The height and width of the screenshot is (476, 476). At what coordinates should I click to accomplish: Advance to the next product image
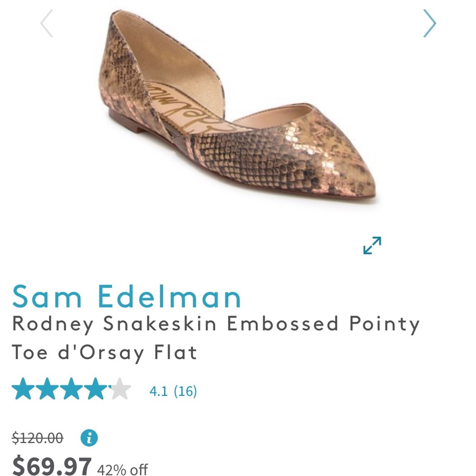pyautogui.click(x=429, y=22)
